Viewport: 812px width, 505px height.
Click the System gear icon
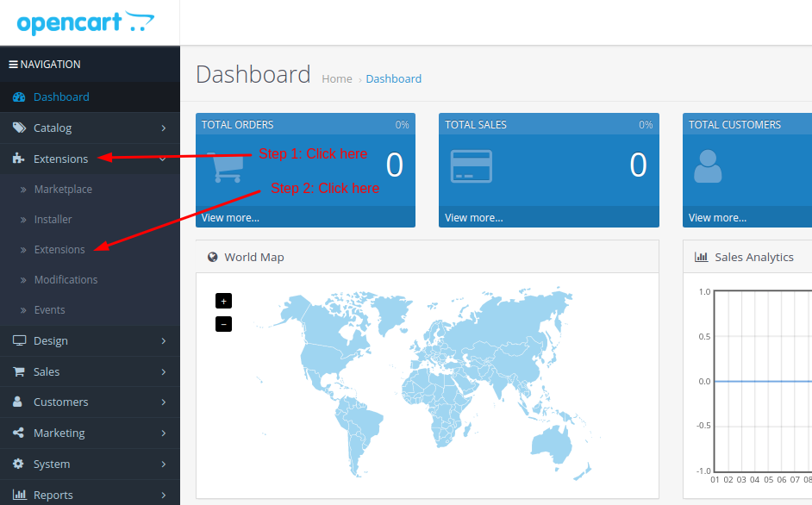(x=18, y=464)
